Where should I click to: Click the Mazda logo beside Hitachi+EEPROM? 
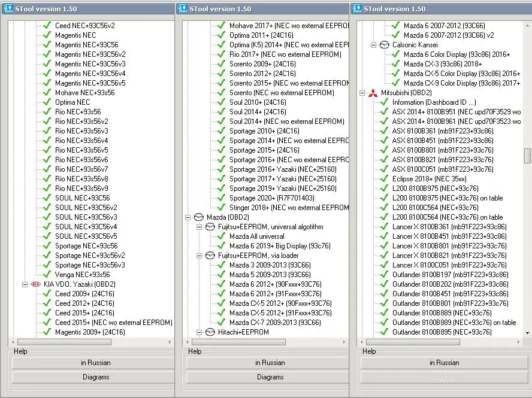[210, 332]
